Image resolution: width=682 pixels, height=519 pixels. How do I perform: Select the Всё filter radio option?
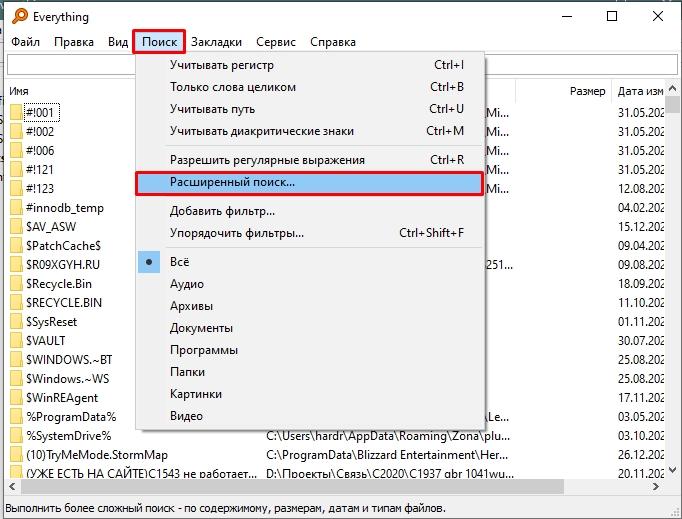(310, 262)
